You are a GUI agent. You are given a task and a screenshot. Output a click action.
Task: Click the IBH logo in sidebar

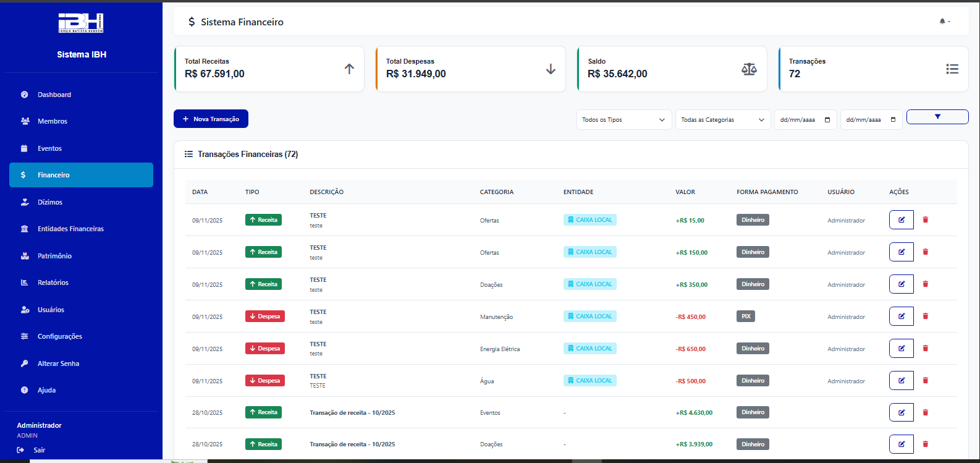81,23
